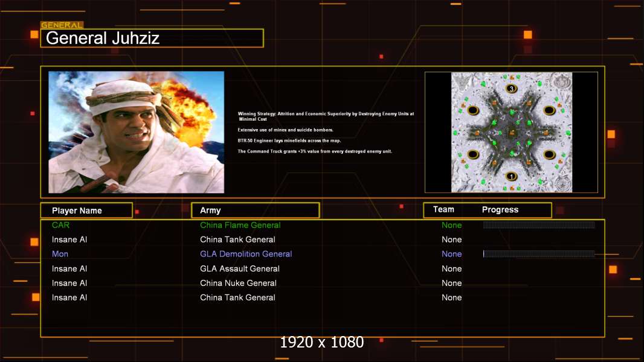Viewport: 644px width, 362px height.
Task: Select start position 3 on the map preview
Action: 511,89
